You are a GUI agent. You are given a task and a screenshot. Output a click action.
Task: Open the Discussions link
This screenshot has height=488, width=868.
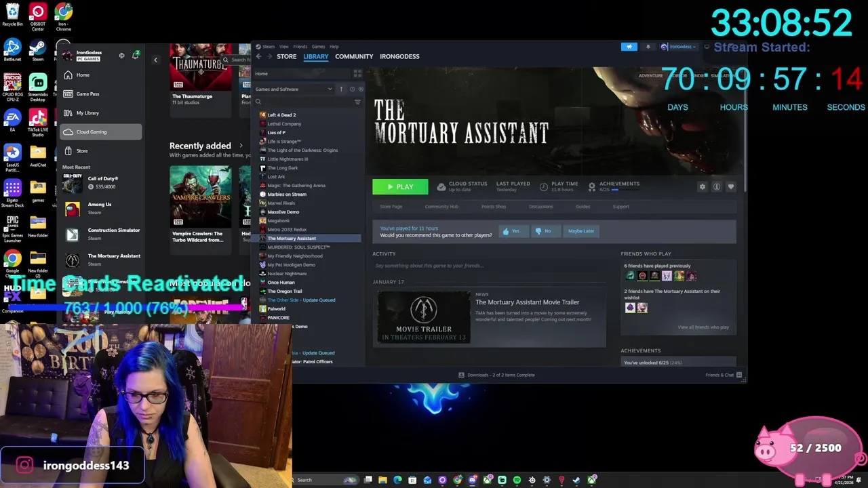(540, 207)
